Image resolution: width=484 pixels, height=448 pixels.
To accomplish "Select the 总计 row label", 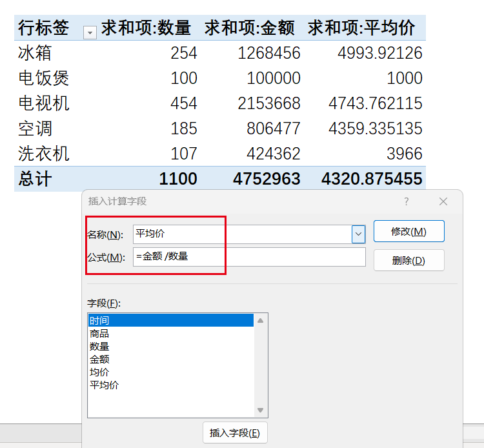I will [x=35, y=179].
